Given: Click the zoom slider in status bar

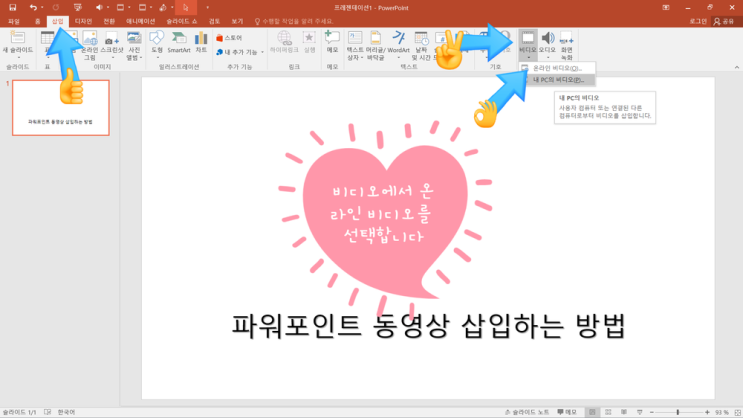Looking at the screenshot, I should point(679,412).
